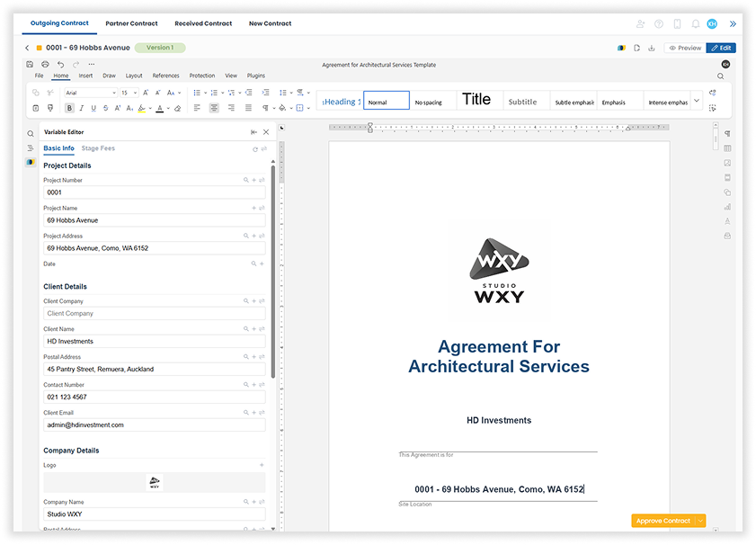Open the paragraph settings in right sidebar
Viewport: 756px width, 545px height.
(727, 134)
